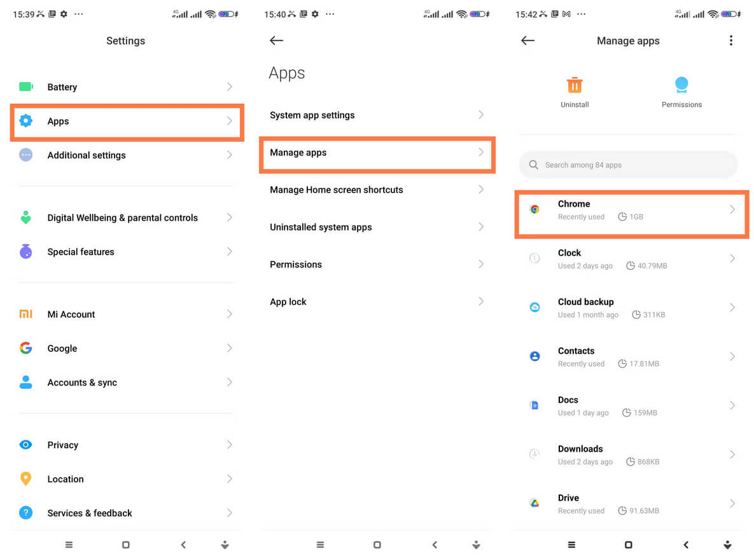Tap the yellow Location pin icon

[26, 479]
